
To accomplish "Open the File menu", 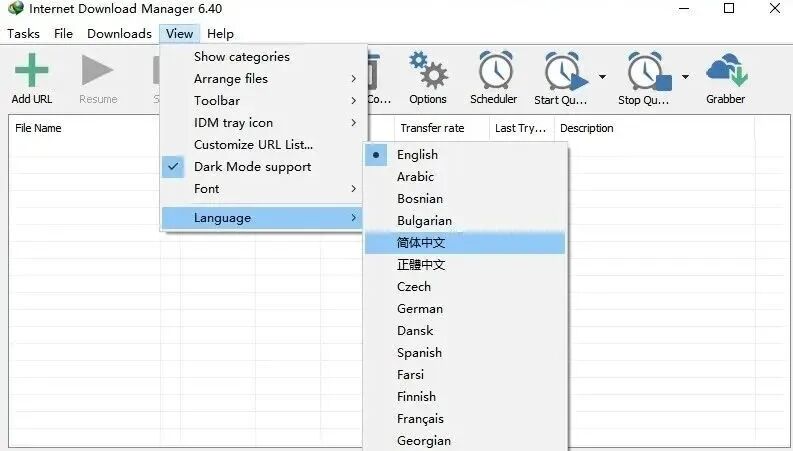I will point(63,34).
